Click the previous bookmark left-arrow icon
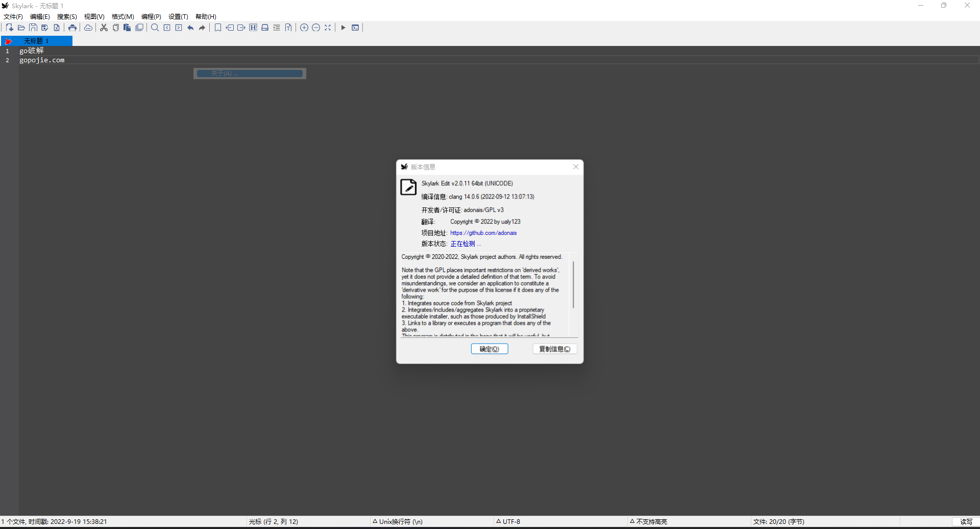This screenshot has width=980, height=529. pos(230,28)
